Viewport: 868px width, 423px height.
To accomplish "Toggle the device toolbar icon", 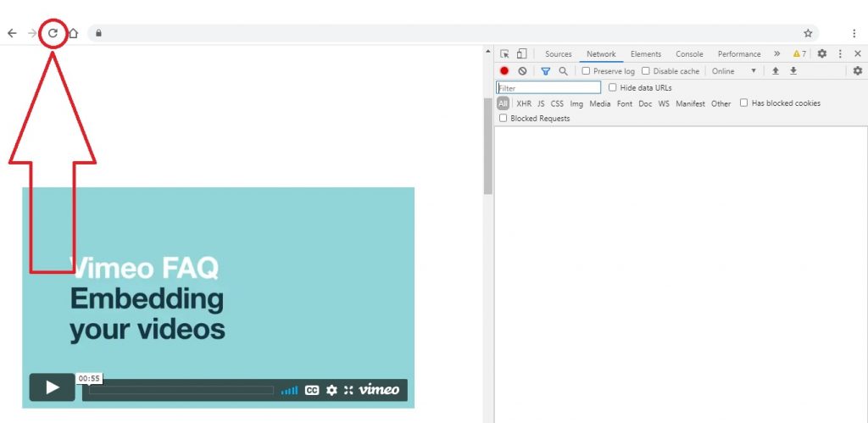I will click(x=521, y=53).
